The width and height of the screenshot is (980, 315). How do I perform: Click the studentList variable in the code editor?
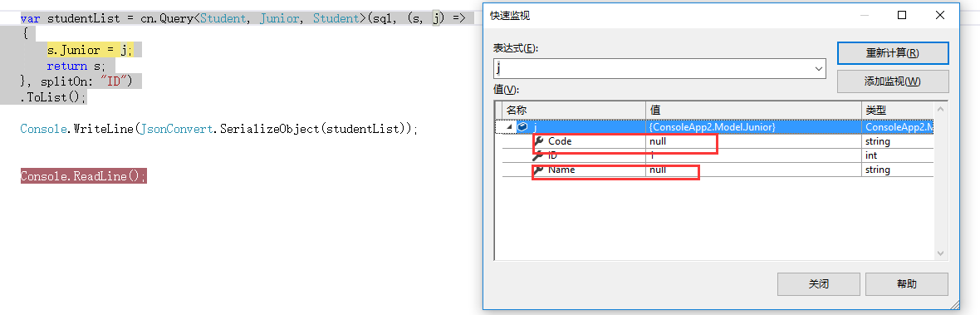(x=83, y=19)
